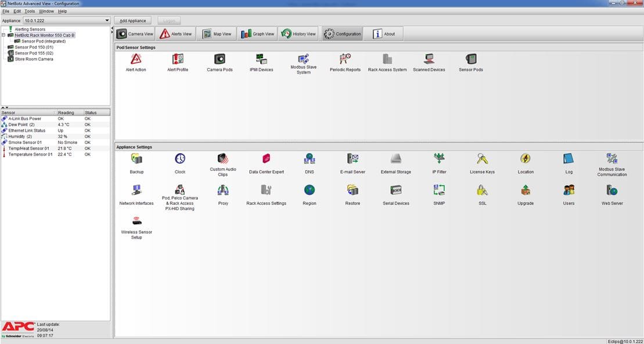
Task: Open the DNS settings icon
Action: pos(310,159)
